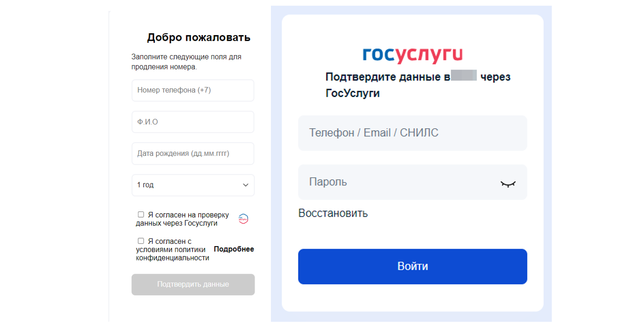
Task: Click the chevron arrow in period selector
Action: pos(246,185)
